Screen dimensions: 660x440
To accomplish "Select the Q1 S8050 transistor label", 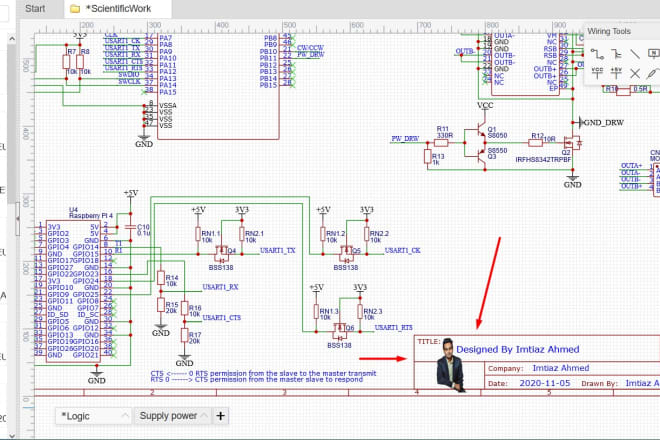I will click(497, 132).
